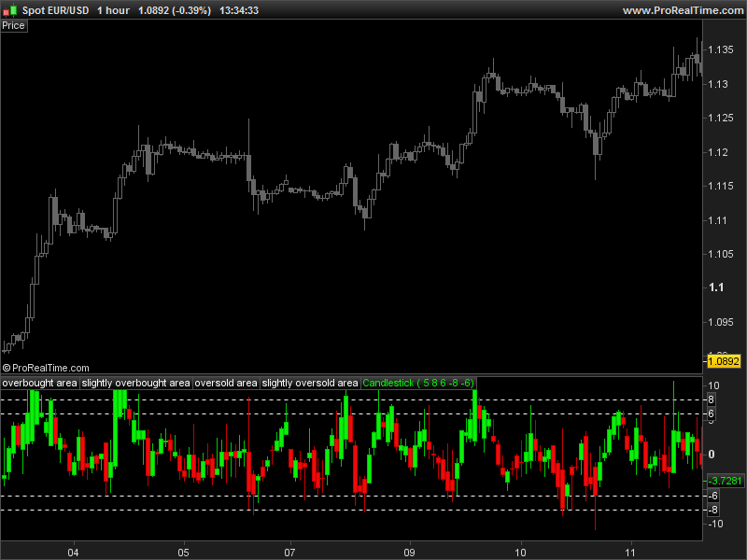Click the 1.0892 (-0.39%) quote in the header
The width and height of the screenshot is (747, 560).
175,10
